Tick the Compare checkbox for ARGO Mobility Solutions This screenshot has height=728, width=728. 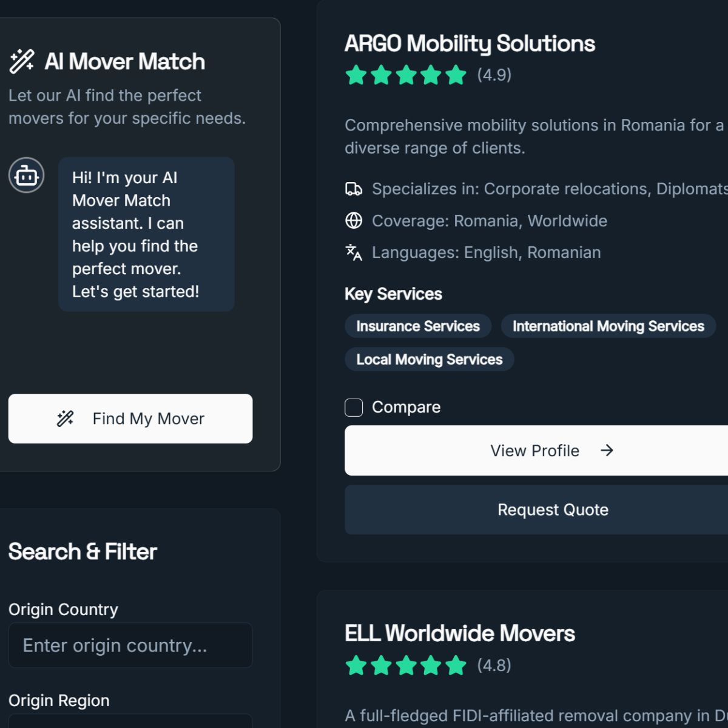pyautogui.click(x=354, y=407)
